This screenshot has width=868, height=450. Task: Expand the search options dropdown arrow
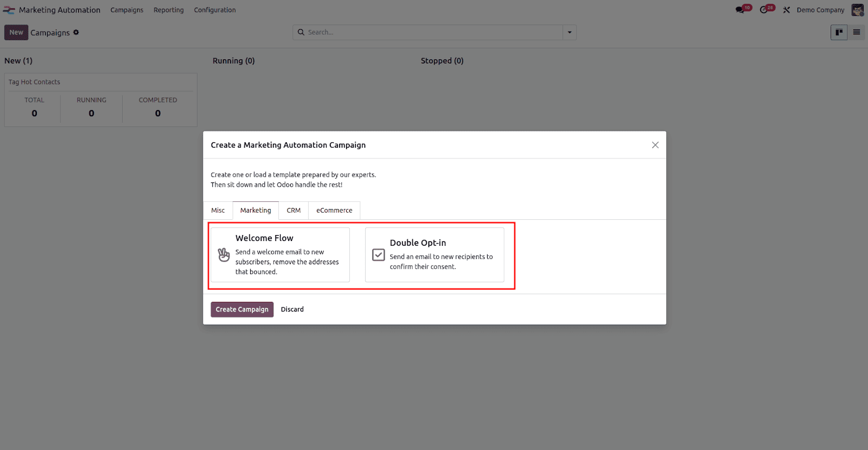click(x=570, y=33)
